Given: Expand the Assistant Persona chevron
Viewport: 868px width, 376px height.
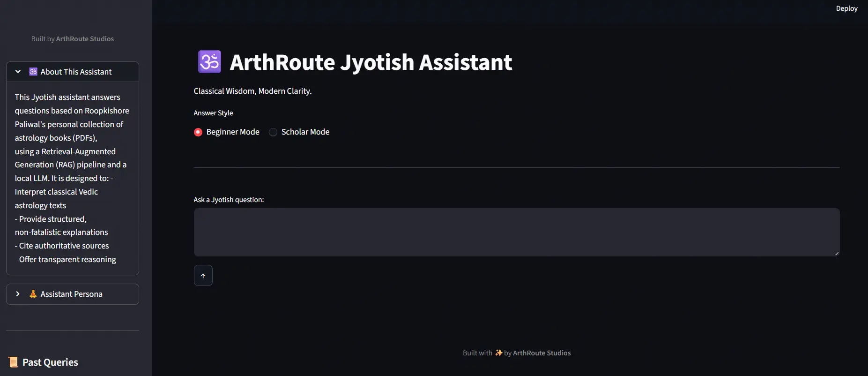Looking at the screenshot, I should click(18, 294).
